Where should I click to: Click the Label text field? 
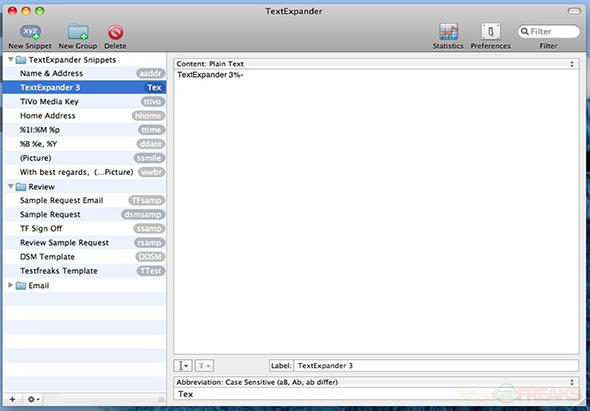click(x=436, y=365)
